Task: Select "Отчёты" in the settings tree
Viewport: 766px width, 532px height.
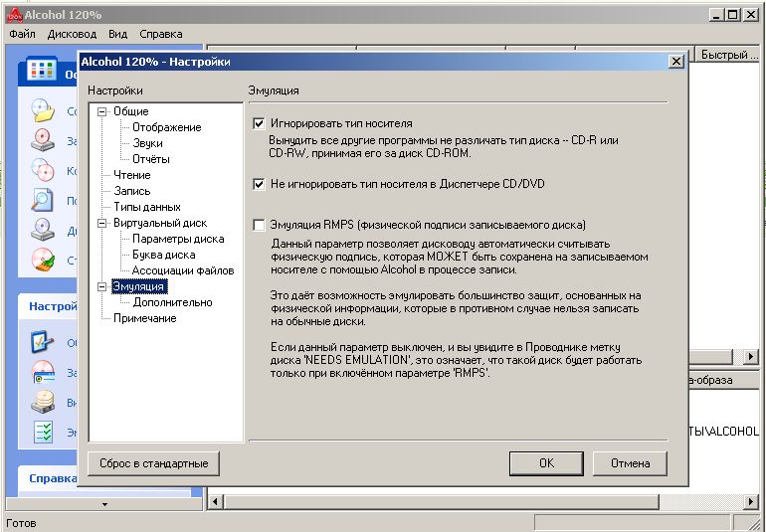Action: click(x=151, y=159)
